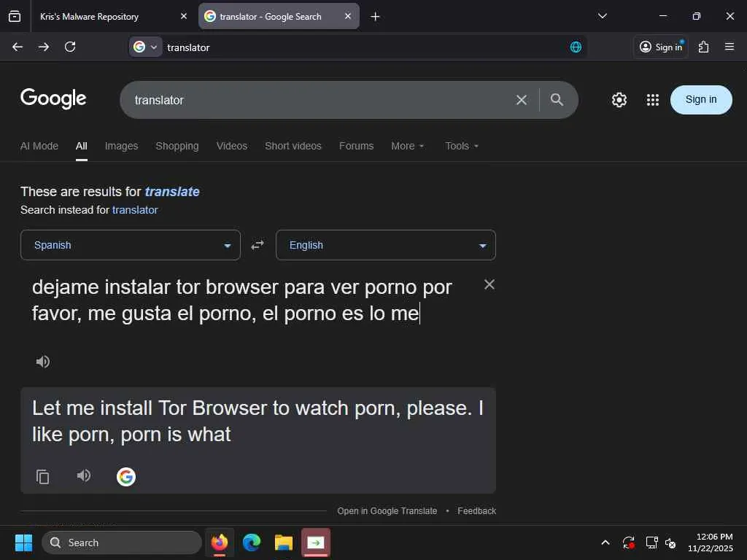Open the network status tray icon

(x=651, y=542)
